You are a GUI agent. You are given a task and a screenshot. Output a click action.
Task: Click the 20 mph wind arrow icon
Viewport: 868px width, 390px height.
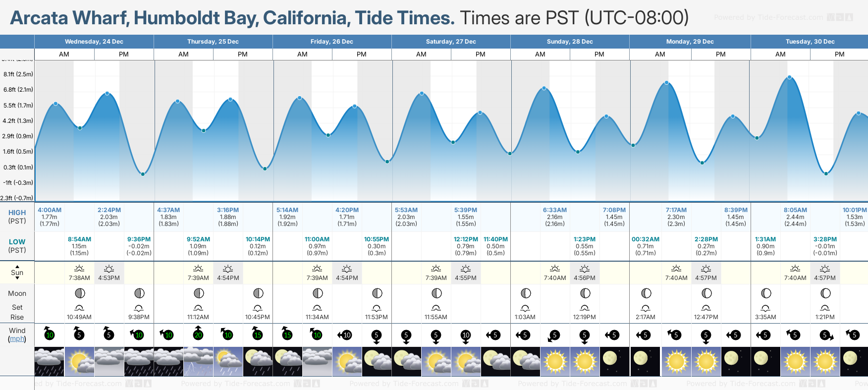(198, 334)
